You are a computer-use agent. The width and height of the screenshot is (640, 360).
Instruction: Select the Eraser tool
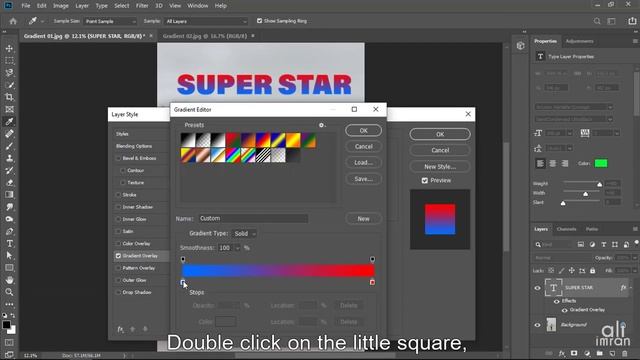pyautogui.click(x=9, y=182)
